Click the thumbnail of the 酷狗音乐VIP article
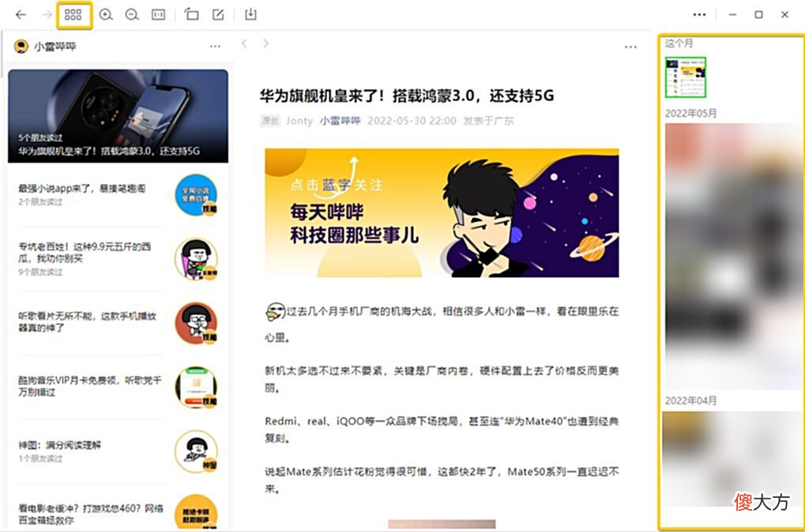This screenshot has height=532, width=805. (x=196, y=388)
